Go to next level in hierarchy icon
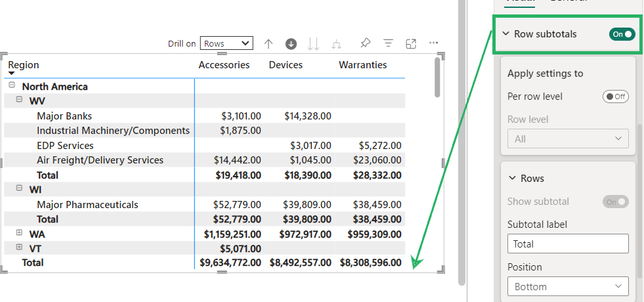644x302 pixels. click(x=313, y=44)
